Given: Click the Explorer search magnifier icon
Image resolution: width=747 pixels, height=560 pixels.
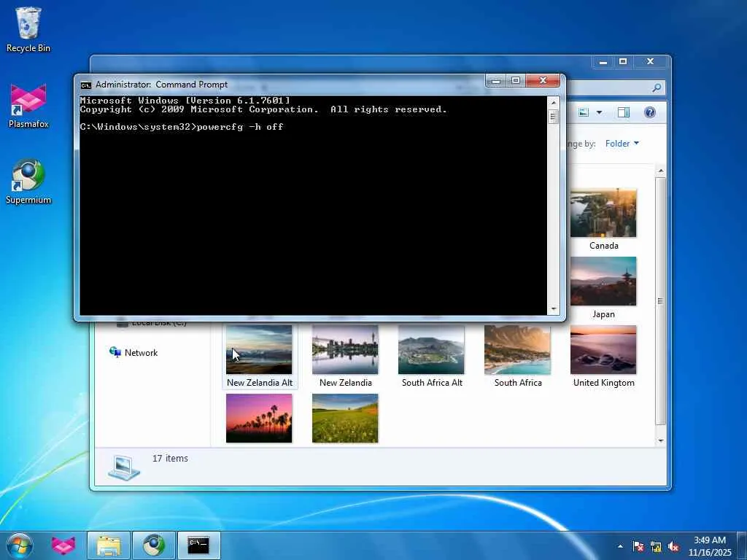Looking at the screenshot, I should [657, 87].
